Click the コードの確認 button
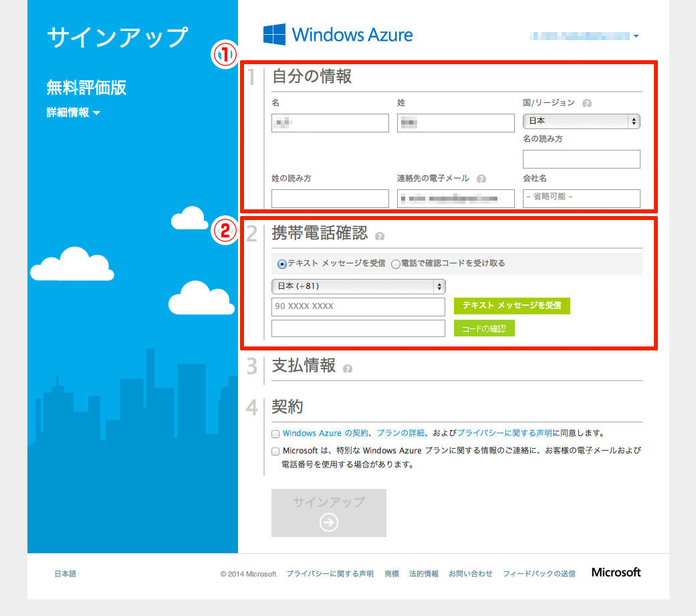The width and height of the screenshot is (696, 616). pyautogui.click(x=484, y=328)
